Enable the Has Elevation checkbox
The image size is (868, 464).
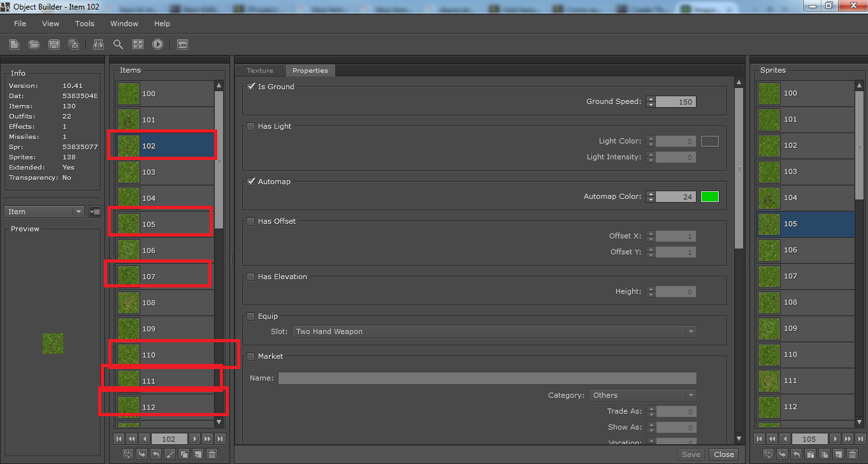(x=251, y=277)
